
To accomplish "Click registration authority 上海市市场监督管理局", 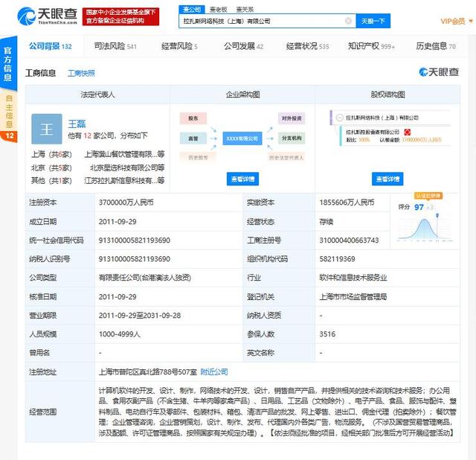I will pyautogui.click(x=353, y=296).
